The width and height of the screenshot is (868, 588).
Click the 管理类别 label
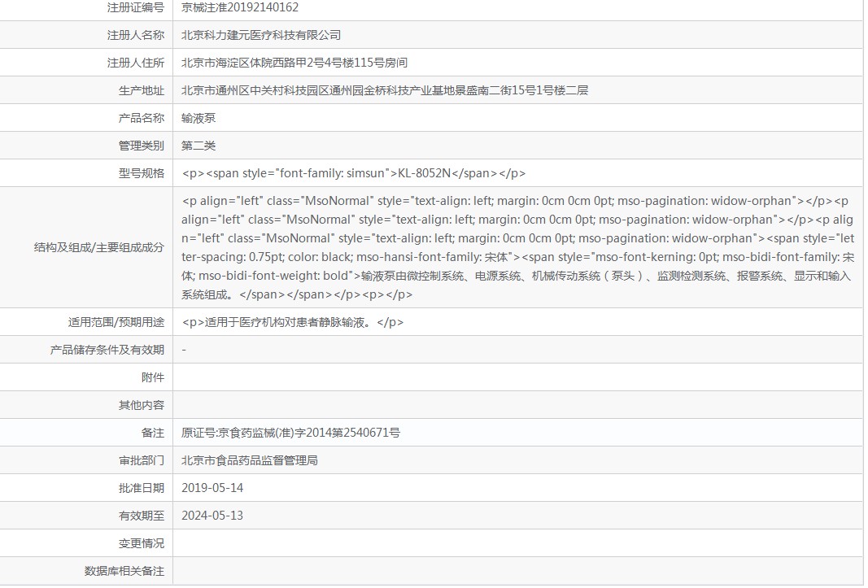[x=142, y=146]
